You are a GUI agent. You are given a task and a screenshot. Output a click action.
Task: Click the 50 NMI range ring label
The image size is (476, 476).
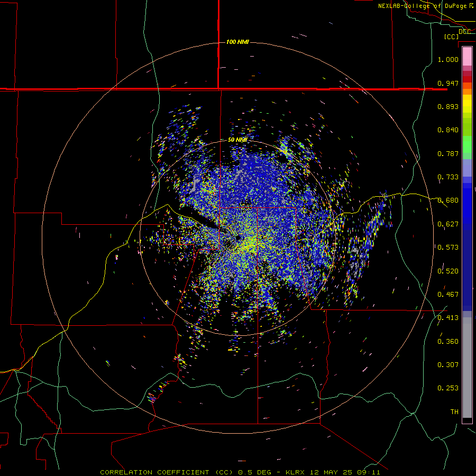point(237,140)
